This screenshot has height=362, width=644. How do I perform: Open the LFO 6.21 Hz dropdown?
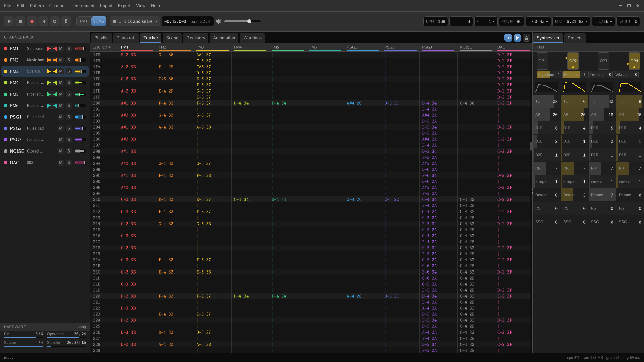click(571, 21)
